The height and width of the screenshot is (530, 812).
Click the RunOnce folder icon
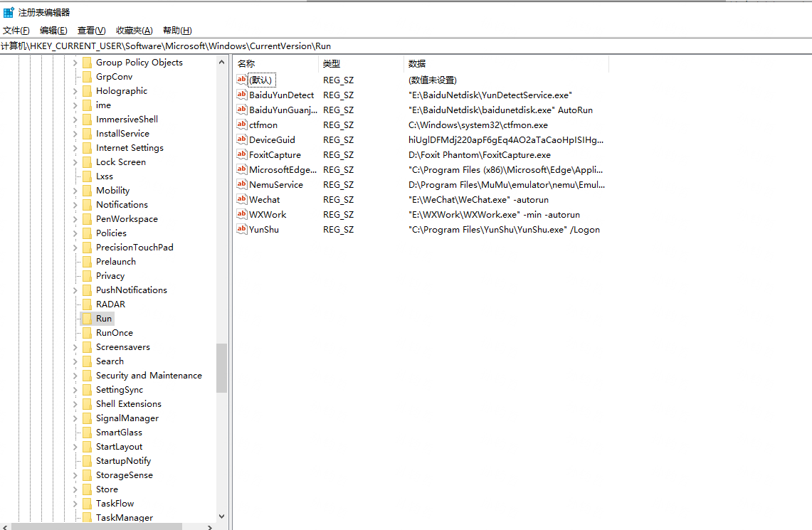coord(87,333)
